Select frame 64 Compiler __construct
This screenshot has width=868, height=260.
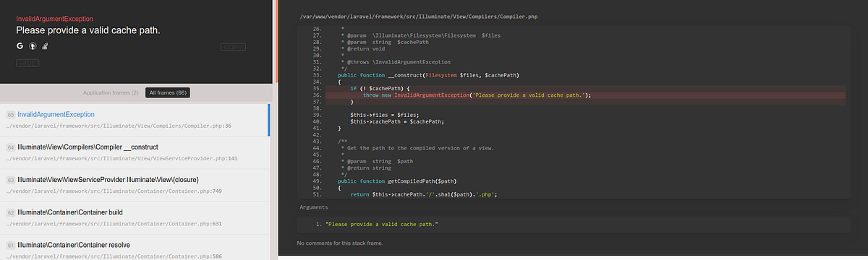click(x=135, y=152)
